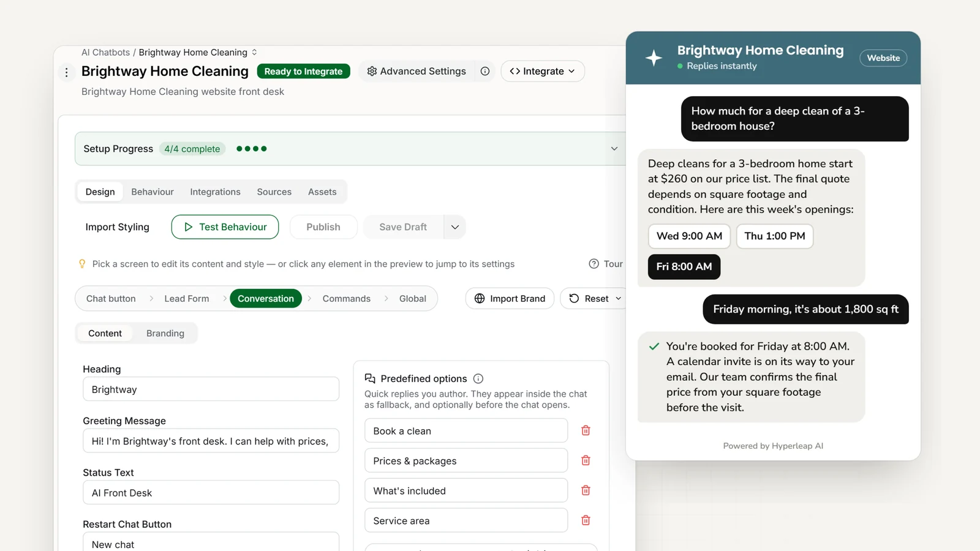Open the Integrate dropdown
Screen dimensions: 980x551
pos(543,71)
